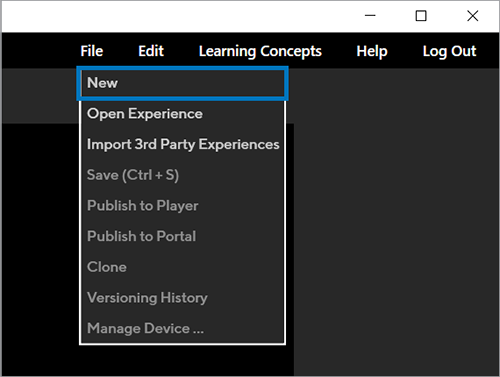
Task: Select Manage Device... menu entry
Action: [x=182, y=328]
